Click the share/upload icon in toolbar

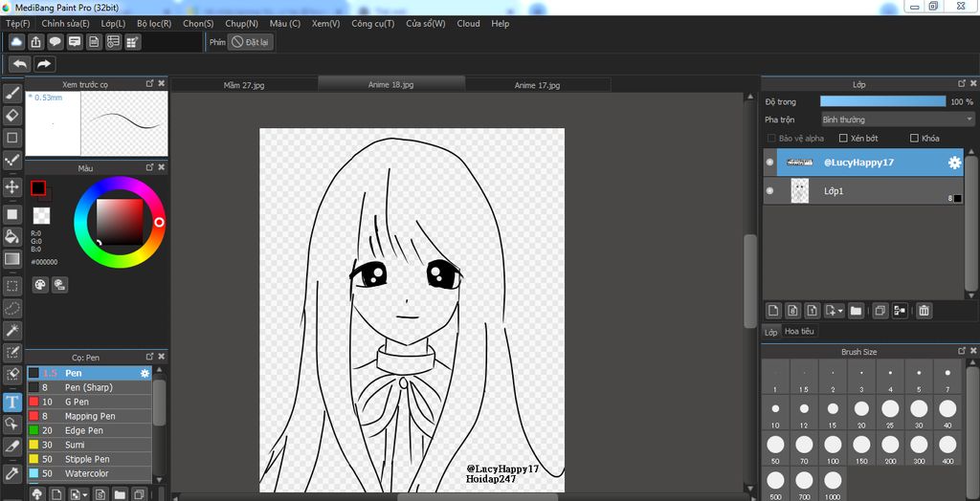pyautogui.click(x=36, y=42)
